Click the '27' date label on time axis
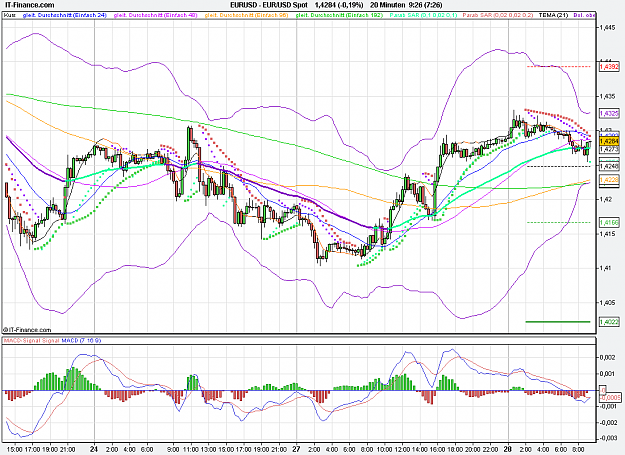 [x=296, y=449]
